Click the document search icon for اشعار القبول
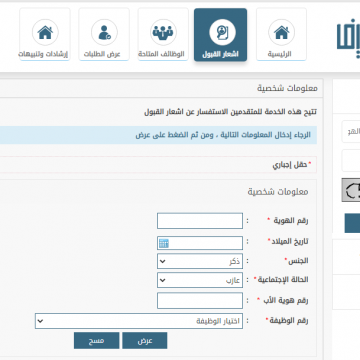360x360 pixels. point(222,32)
